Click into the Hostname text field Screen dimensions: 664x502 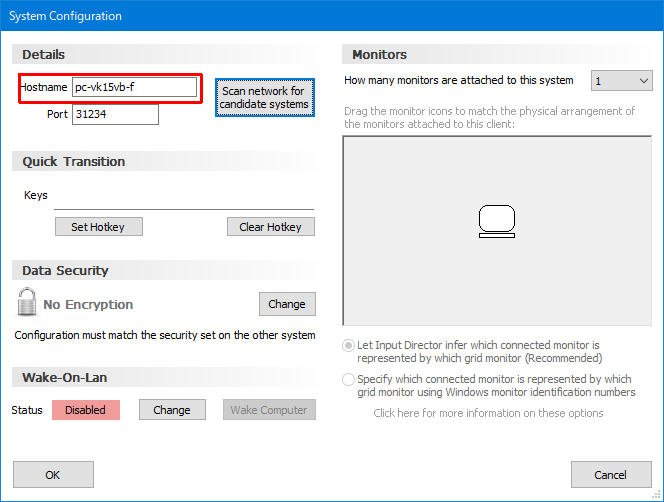point(134,88)
